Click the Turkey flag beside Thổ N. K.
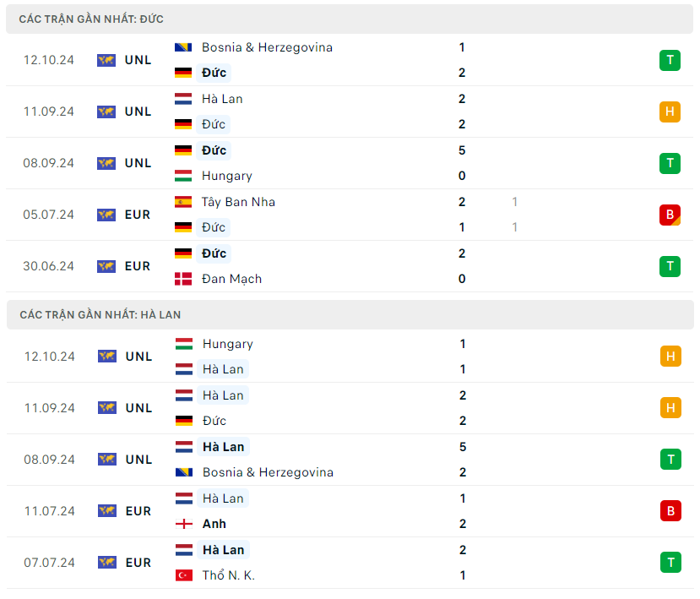This screenshot has height=599, width=700. [x=183, y=575]
